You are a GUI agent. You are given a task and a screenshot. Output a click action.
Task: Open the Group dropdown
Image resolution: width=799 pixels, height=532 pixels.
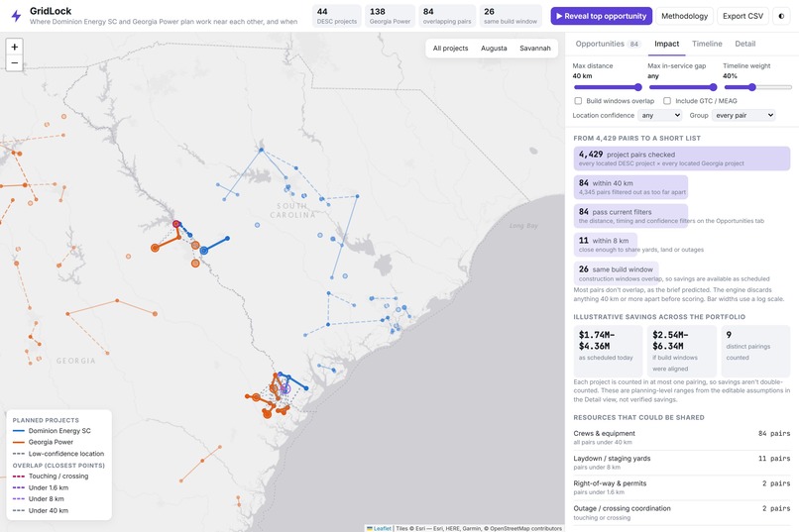point(743,115)
